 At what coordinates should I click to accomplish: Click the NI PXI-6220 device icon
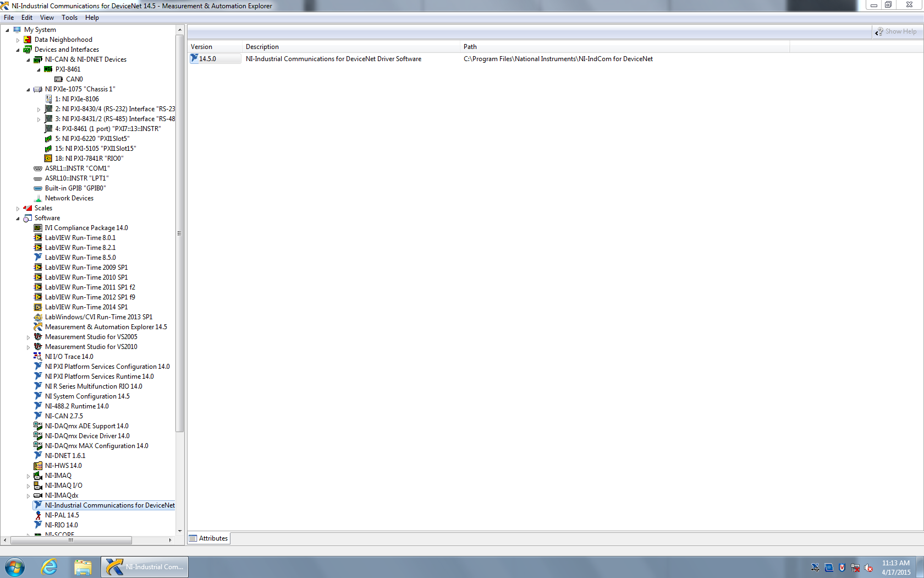tap(48, 139)
